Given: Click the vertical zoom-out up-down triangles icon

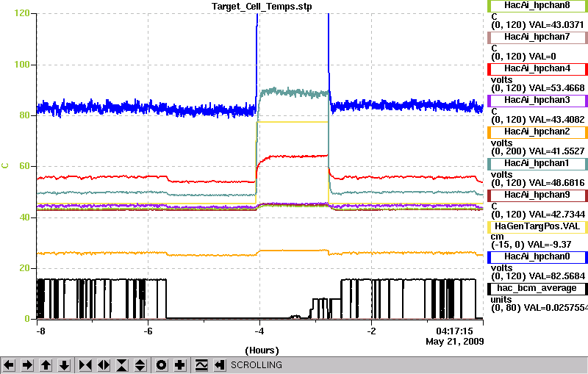Looking at the screenshot, I should [x=140, y=365].
